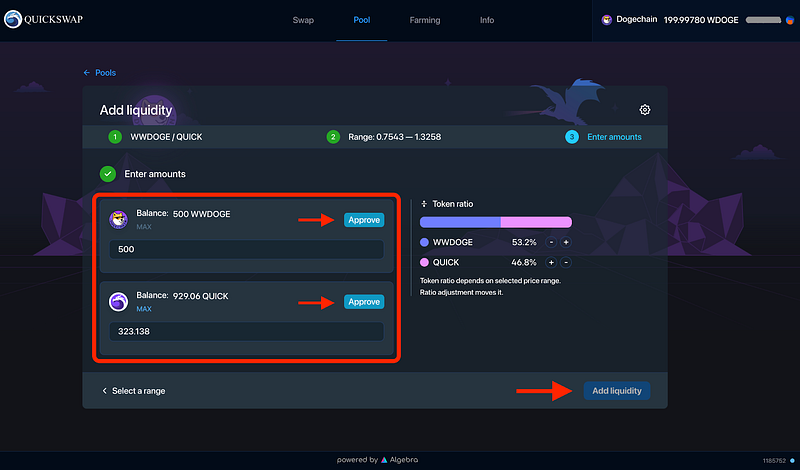Decrease the QUICK ratio with minus

point(566,262)
